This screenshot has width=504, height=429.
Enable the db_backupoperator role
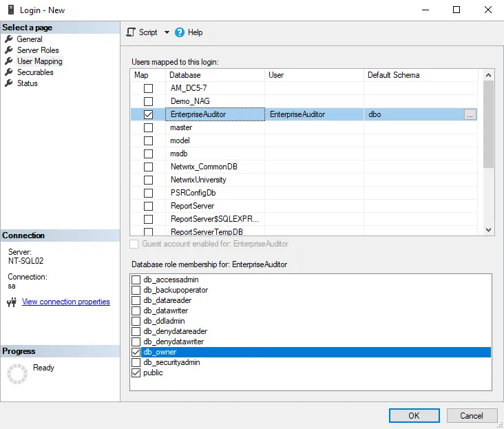(x=136, y=290)
